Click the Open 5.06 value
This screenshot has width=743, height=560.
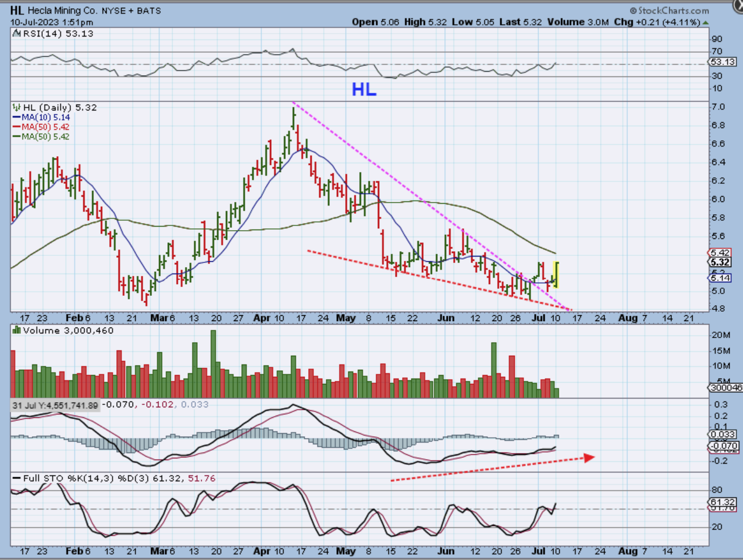(376, 22)
